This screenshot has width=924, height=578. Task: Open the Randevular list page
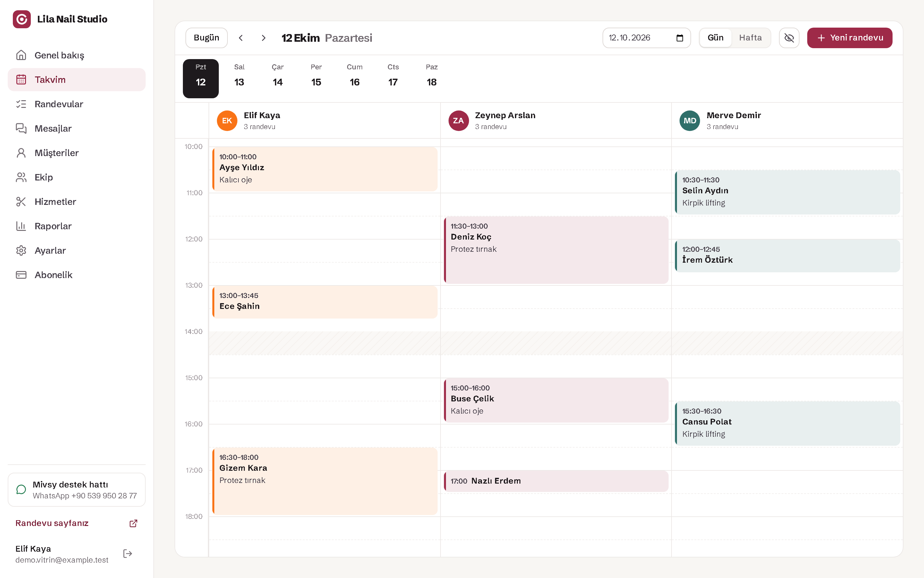(x=76, y=104)
